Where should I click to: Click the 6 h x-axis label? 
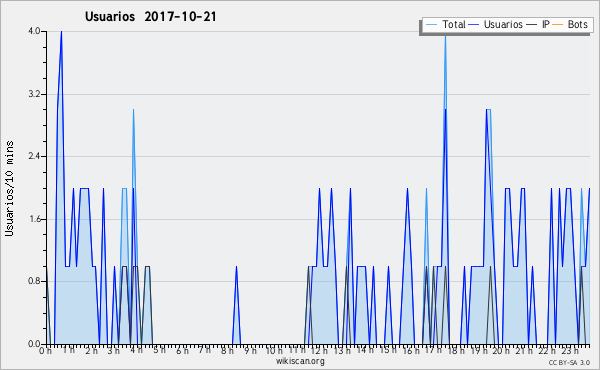[182, 351]
